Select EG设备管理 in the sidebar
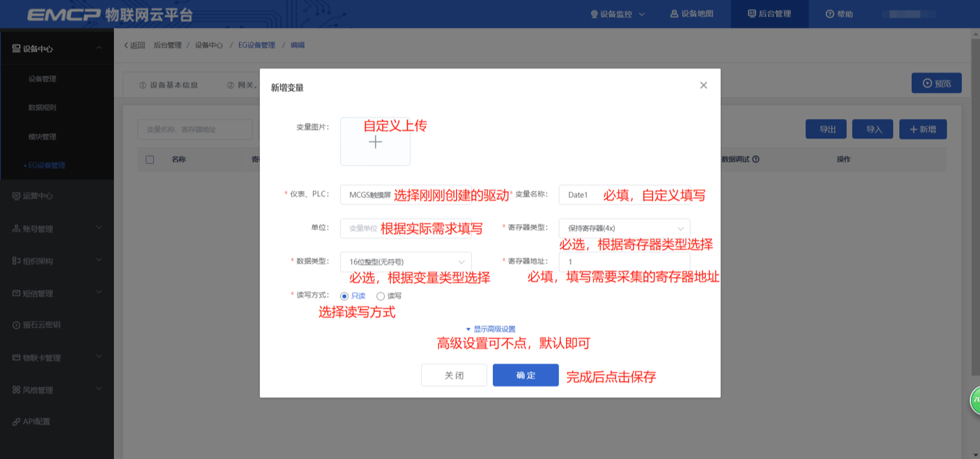980x459 pixels. [46, 165]
